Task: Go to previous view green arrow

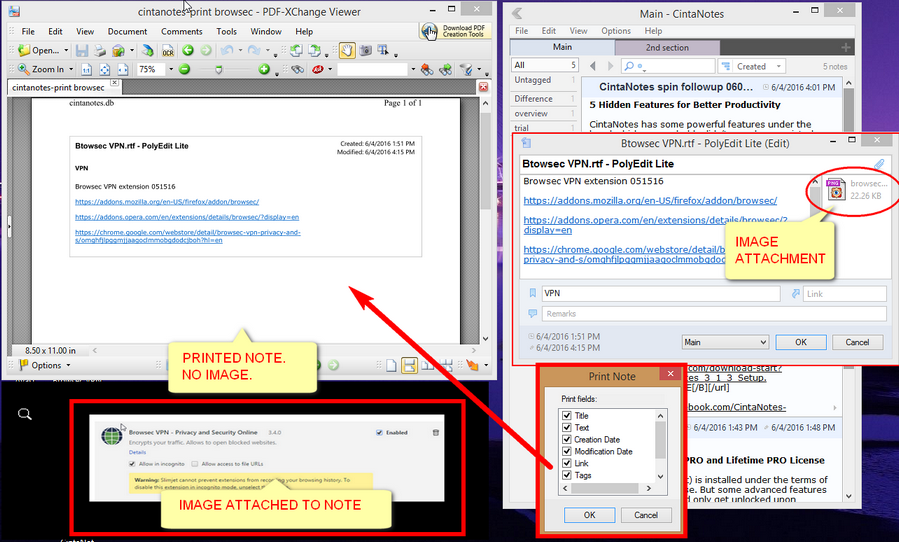Action: 187,50
